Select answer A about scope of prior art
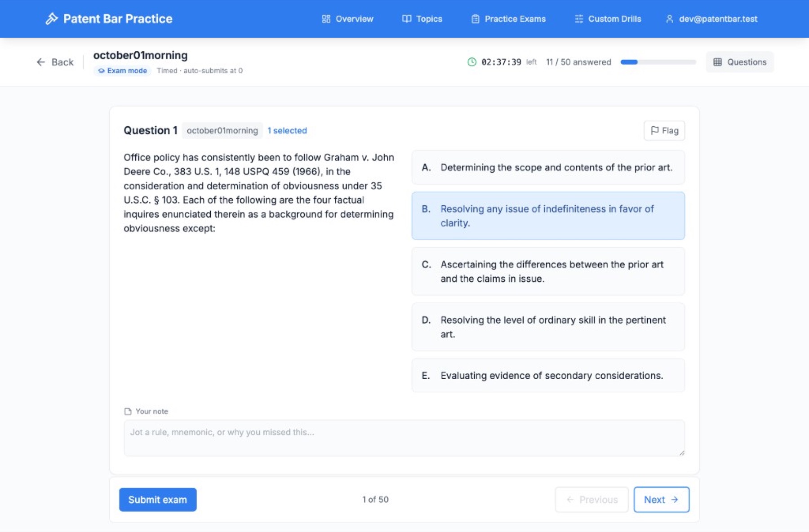Image resolution: width=809 pixels, height=532 pixels. [x=548, y=167]
